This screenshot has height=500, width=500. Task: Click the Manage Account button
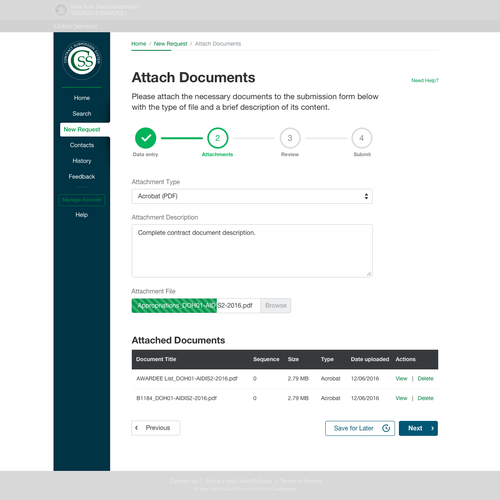(82, 200)
